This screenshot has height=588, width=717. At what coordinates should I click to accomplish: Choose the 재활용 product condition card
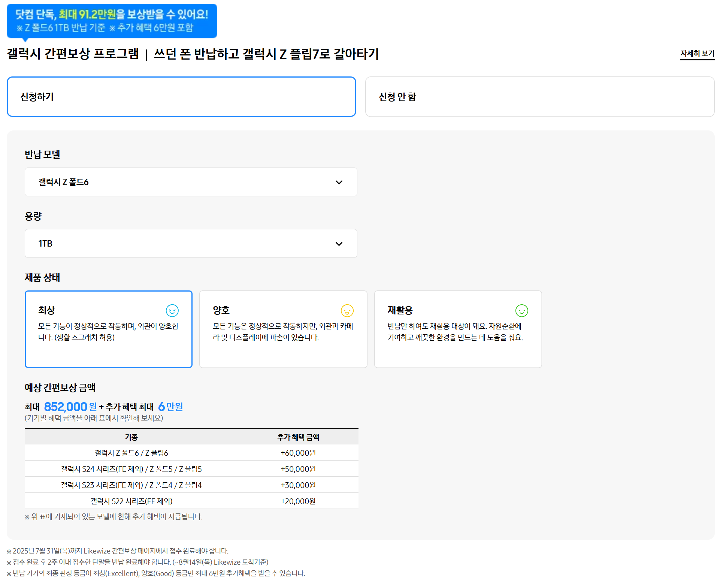(458, 329)
